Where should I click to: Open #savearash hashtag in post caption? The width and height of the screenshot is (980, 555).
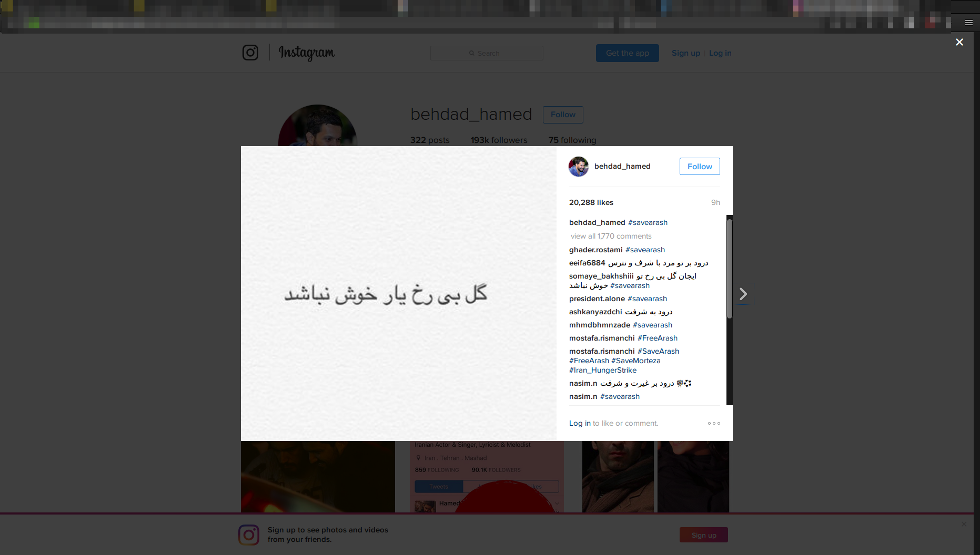[648, 222]
